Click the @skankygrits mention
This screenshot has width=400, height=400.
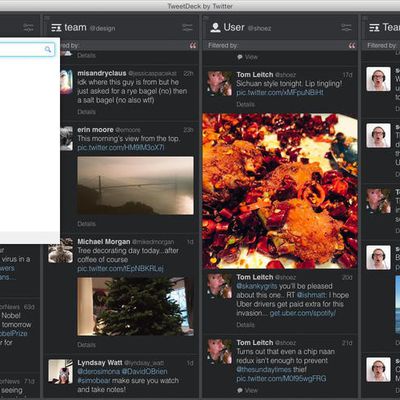(x=257, y=286)
